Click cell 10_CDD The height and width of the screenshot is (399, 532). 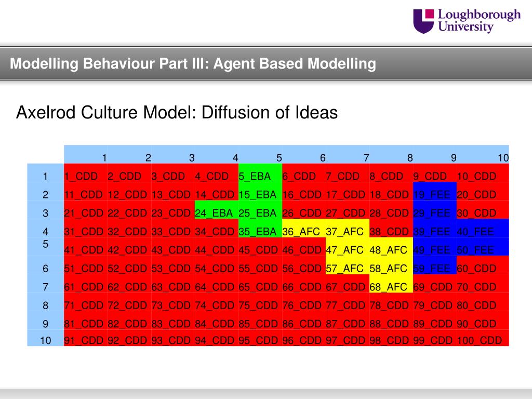pyautogui.click(x=483, y=173)
